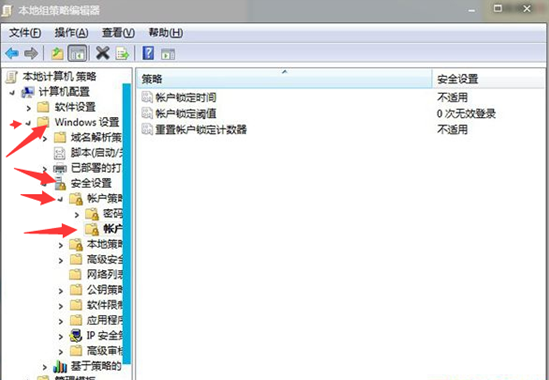Open the 查看(V) menu

[x=118, y=33]
